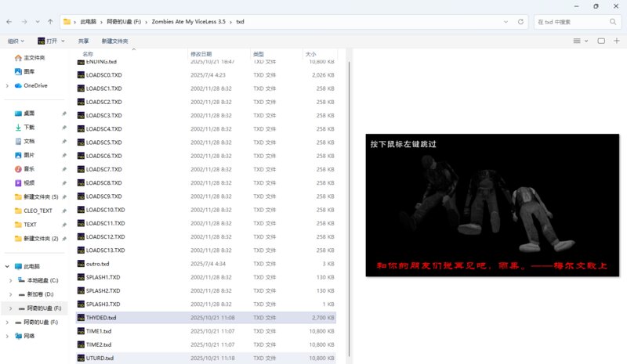Click the Back navigation arrow
Viewport: 627px width, 364px height.
(x=9, y=22)
